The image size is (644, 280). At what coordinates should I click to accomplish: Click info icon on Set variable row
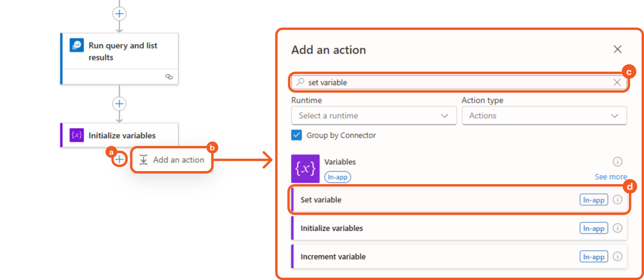coord(617,200)
